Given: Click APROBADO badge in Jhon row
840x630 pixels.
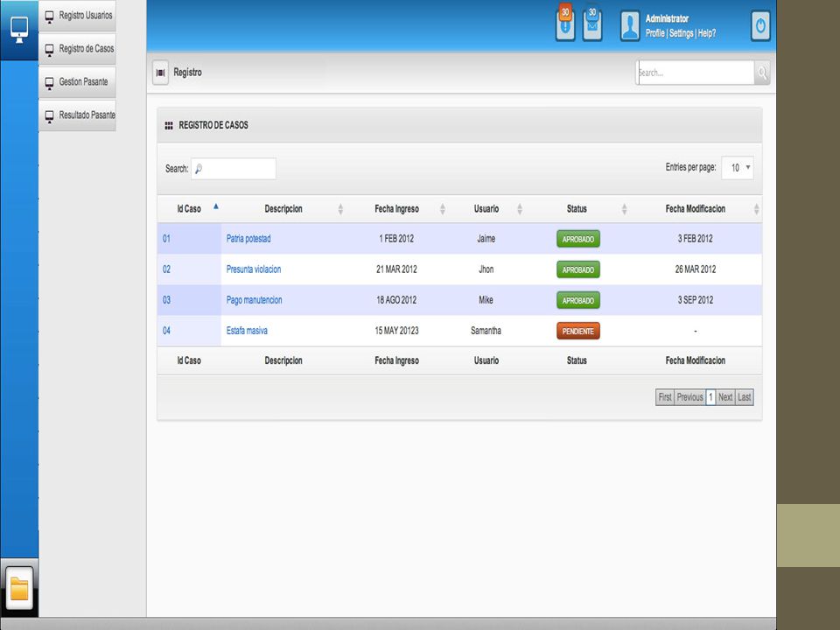Looking at the screenshot, I should 578,269.
